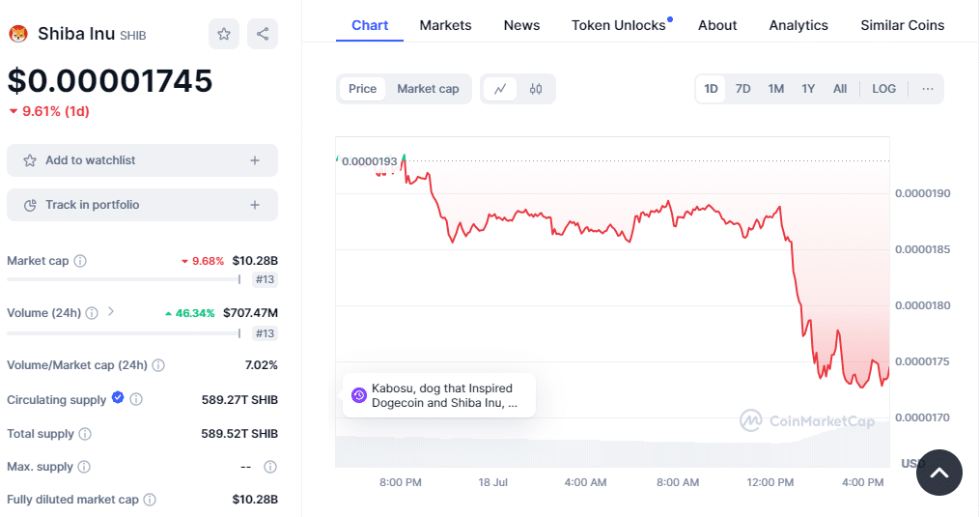The width and height of the screenshot is (980, 517).
Task: Switch to the Markets tab
Action: coord(446,26)
